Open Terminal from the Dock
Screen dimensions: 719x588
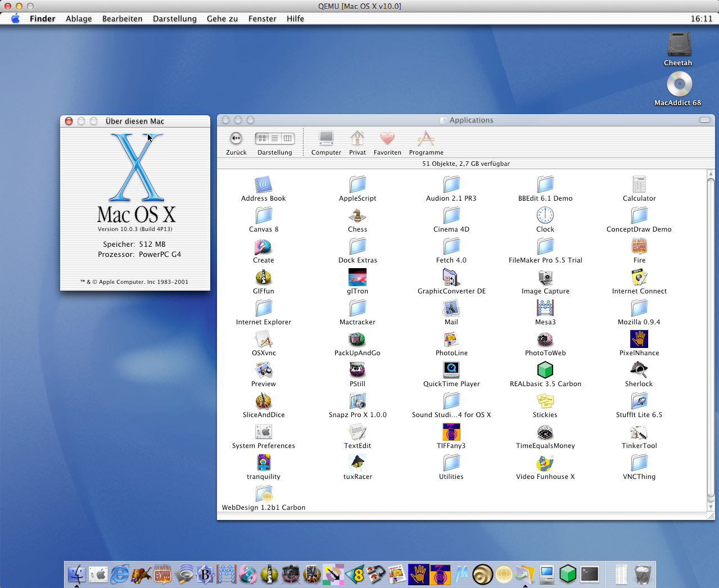(590, 574)
